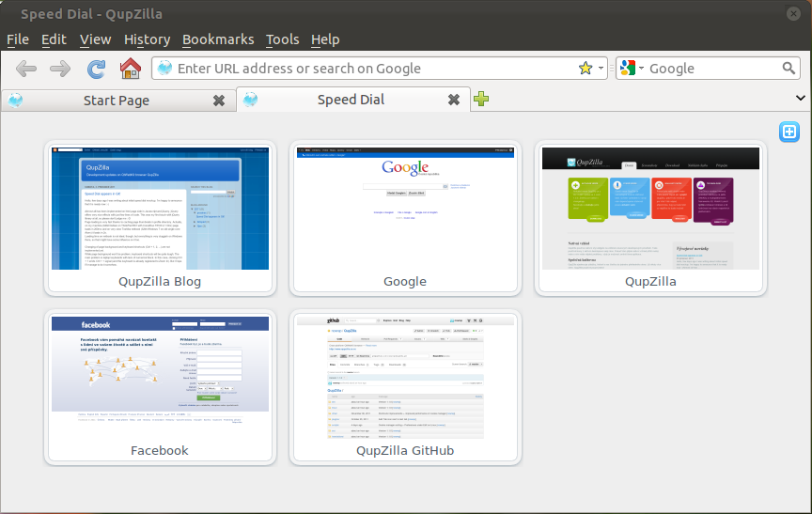
Task: Open the Bookmarks menu
Action: [x=218, y=39]
